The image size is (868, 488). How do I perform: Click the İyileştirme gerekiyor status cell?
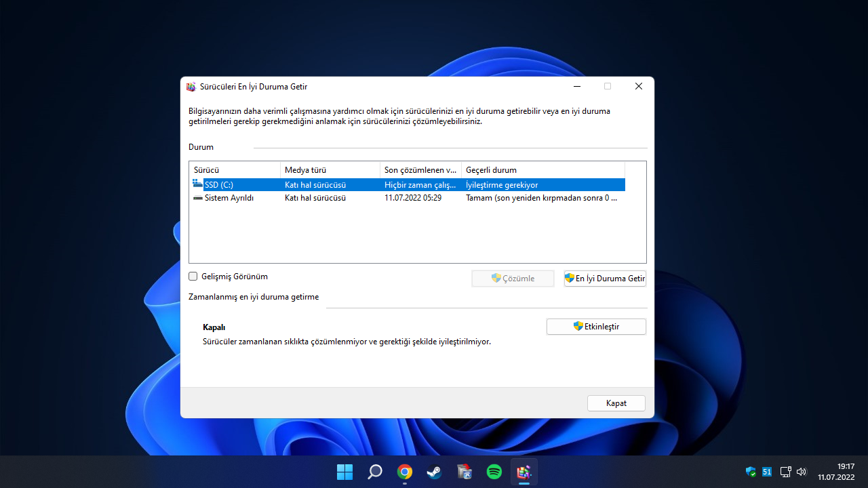point(502,184)
